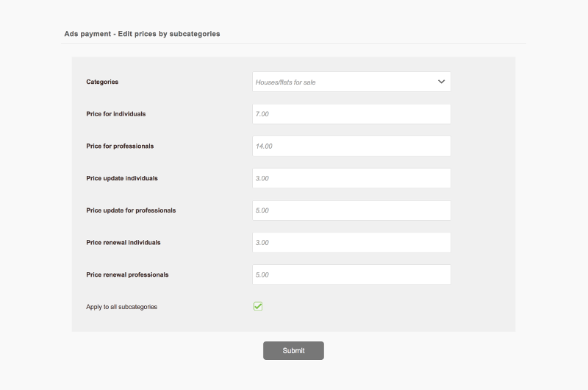Open the Houses/flats for sale combo box
Screen dimensions: 588x390
[351, 82]
